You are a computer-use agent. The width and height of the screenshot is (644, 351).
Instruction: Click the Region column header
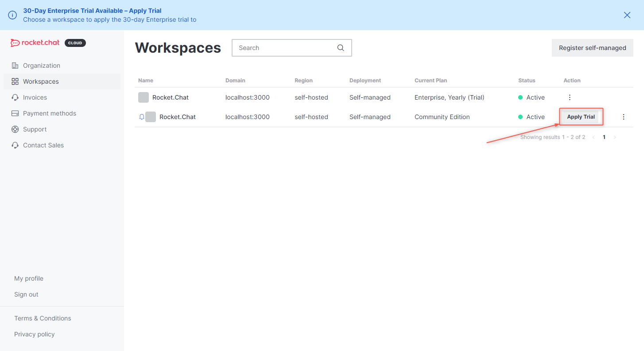303,81
